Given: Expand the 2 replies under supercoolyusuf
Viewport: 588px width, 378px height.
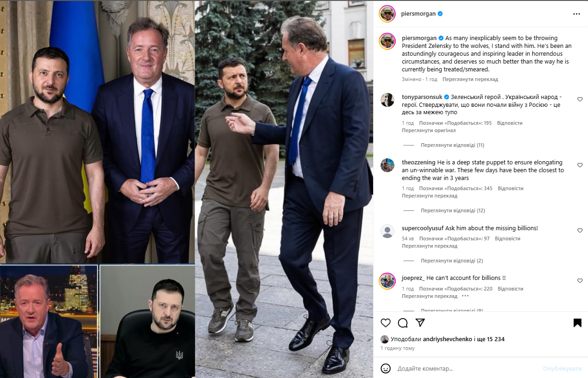Looking at the screenshot, I should pos(452,261).
